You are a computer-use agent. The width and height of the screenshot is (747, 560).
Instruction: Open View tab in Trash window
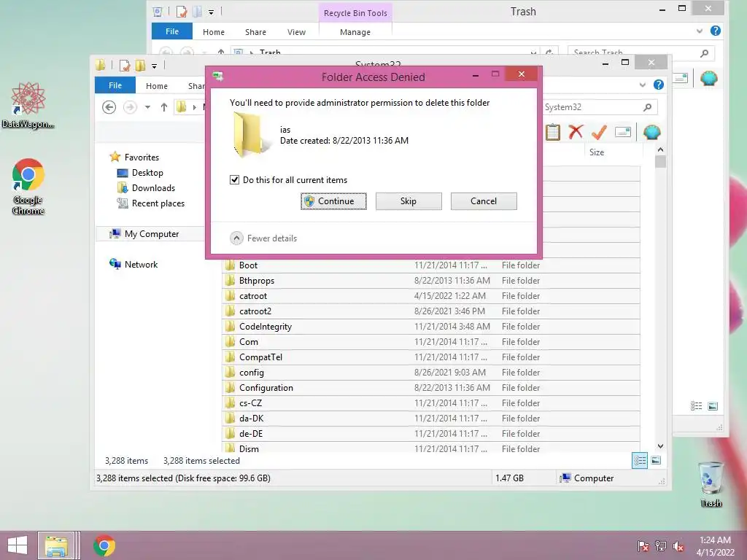click(296, 32)
